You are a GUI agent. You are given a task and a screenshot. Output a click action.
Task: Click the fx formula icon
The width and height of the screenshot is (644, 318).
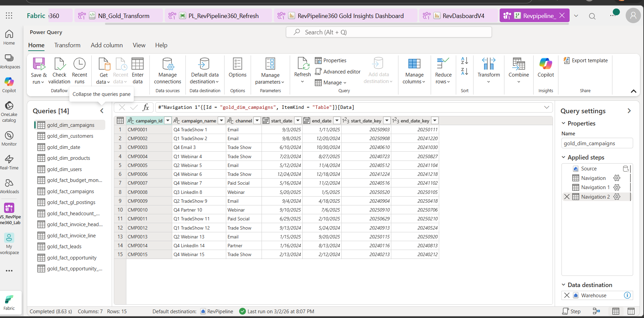(146, 107)
